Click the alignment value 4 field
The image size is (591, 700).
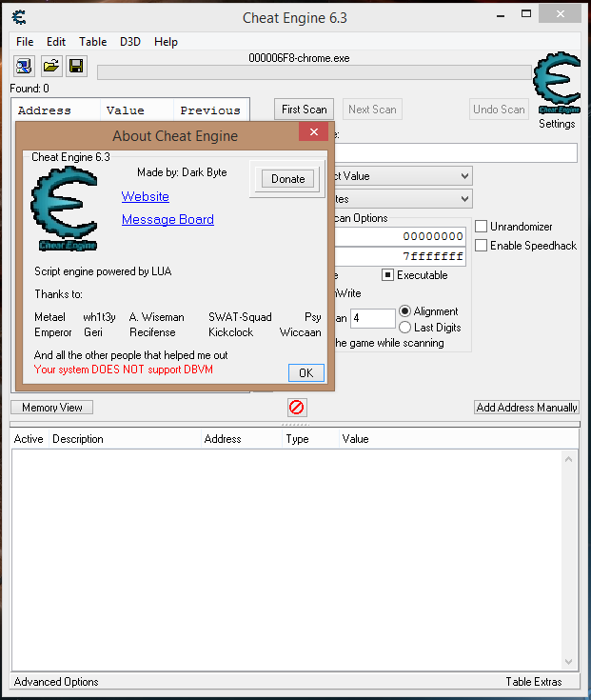372,318
